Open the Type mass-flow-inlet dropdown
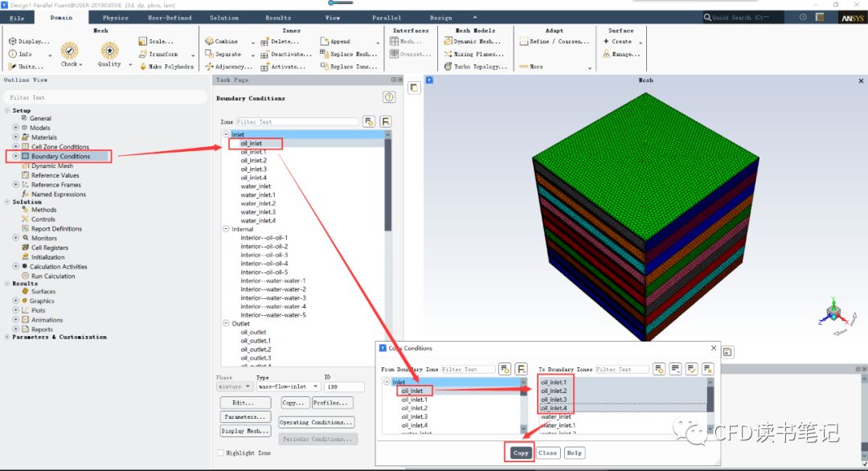The width and height of the screenshot is (868, 471). [x=289, y=387]
